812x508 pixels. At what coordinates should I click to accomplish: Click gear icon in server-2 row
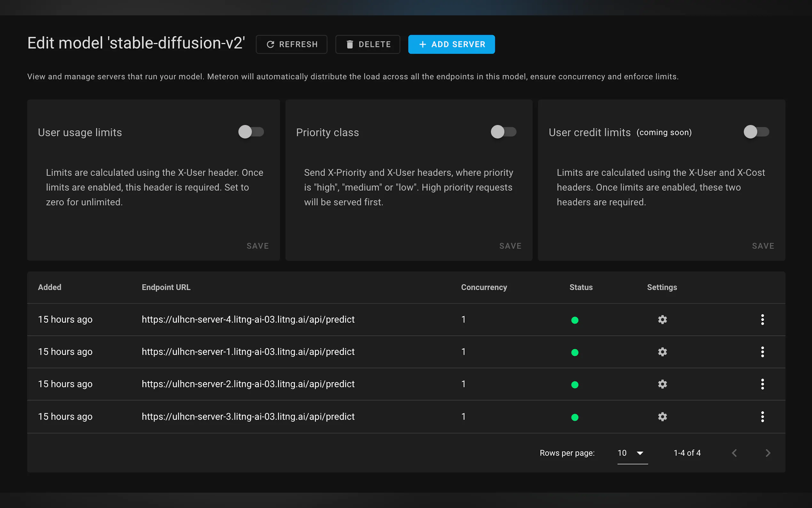point(662,384)
